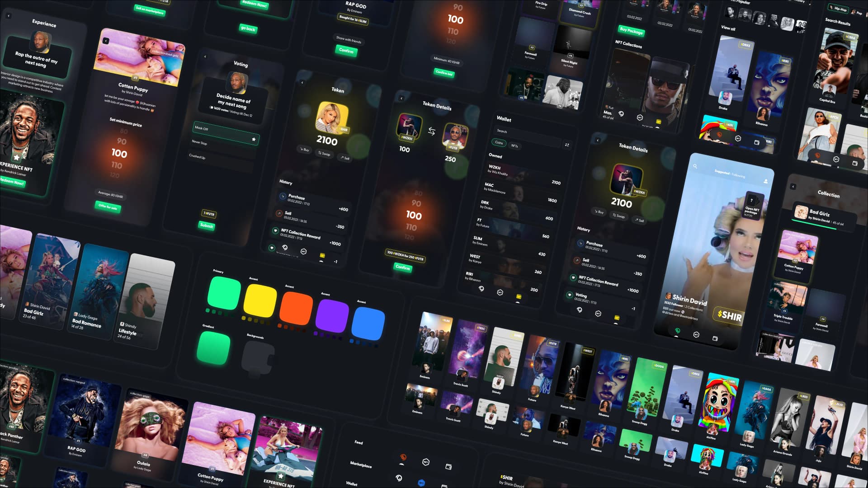Confirm the WZKH for FUTR swap
The image size is (868, 488).
point(403,267)
